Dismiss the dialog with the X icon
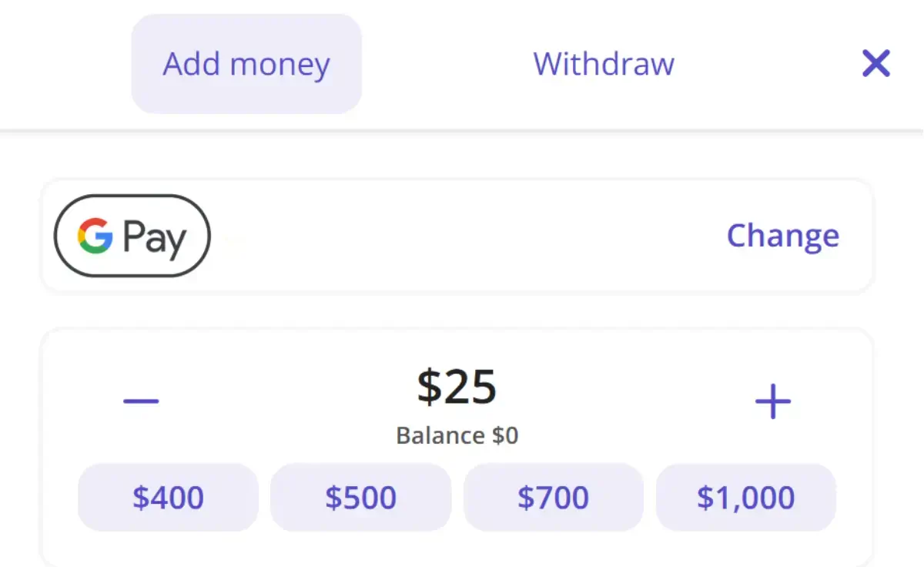 pos(875,64)
